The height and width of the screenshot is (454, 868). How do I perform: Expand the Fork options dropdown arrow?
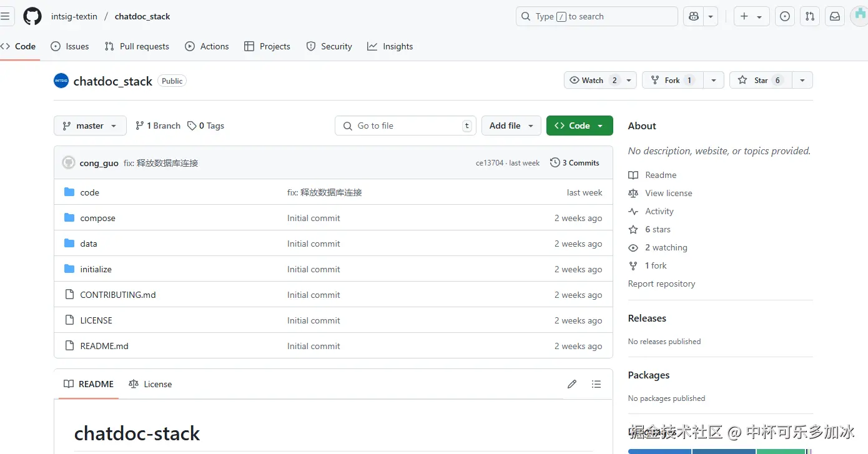tap(714, 80)
